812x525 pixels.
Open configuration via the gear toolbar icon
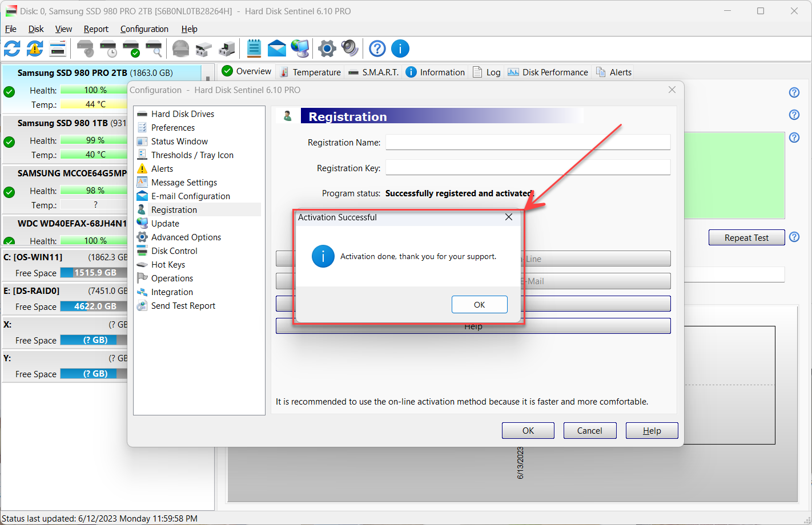(327, 49)
